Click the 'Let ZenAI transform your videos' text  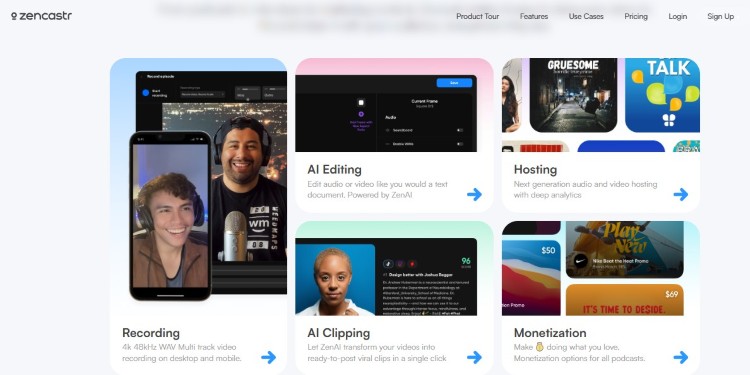377,353
